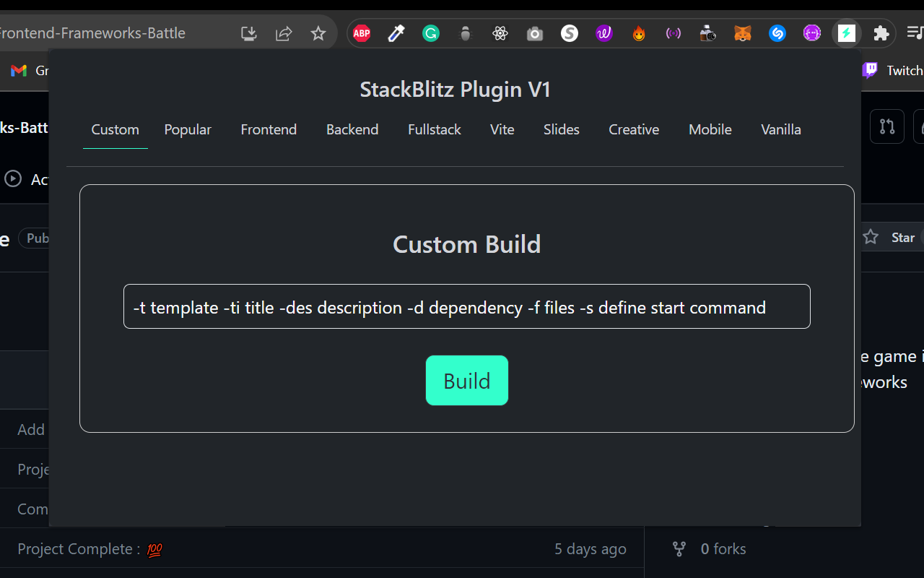
Task: Open the color picker eyedropper extension
Action: pyautogui.click(x=396, y=33)
